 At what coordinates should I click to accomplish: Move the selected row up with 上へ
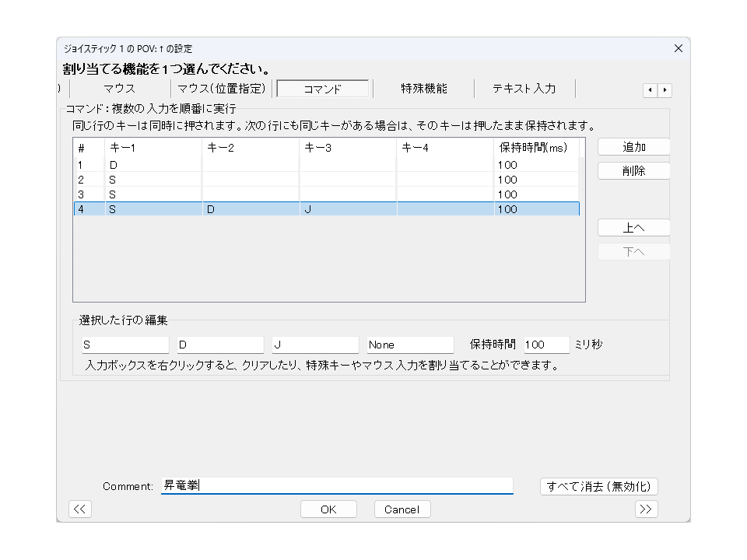click(633, 228)
